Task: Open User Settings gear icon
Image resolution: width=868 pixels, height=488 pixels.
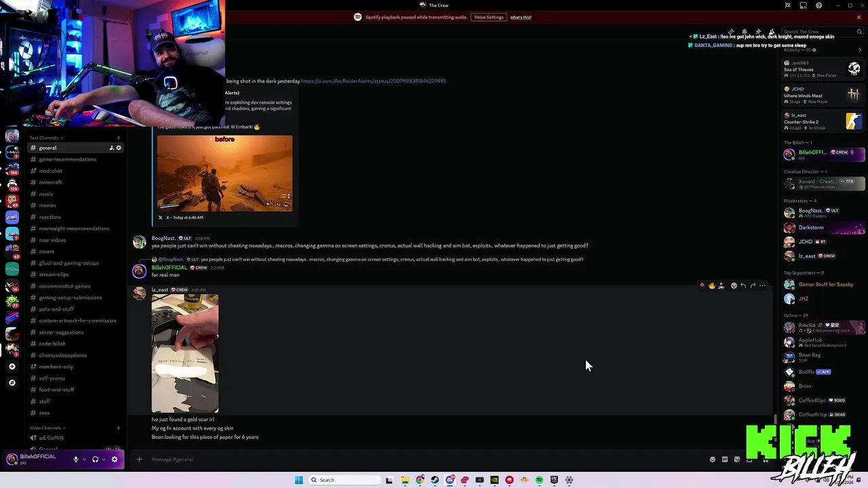Action: tap(115, 460)
